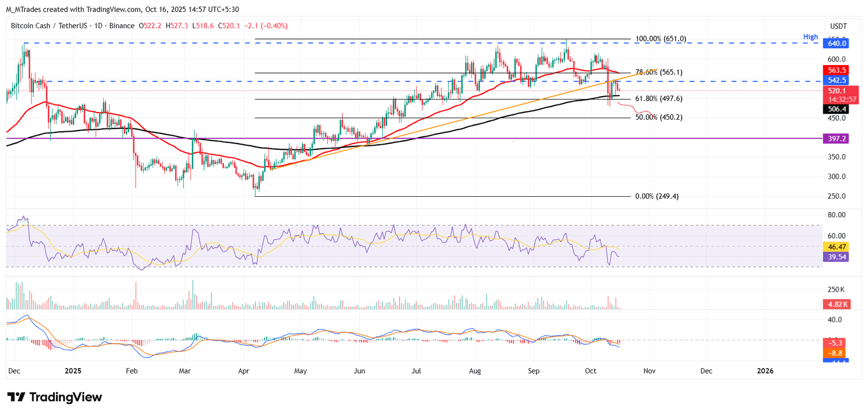Screen dimensions: 868x415
Task: Open the USDT currency selector
Action: click(x=839, y=26)
